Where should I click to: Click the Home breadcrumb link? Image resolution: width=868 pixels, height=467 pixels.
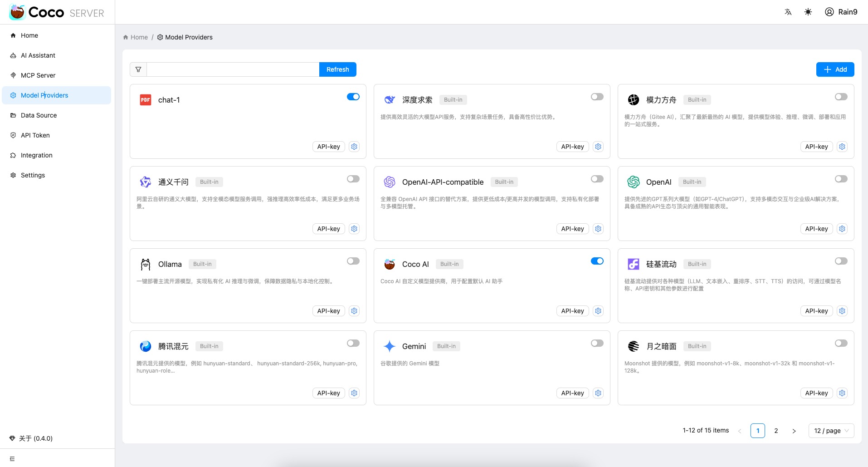pyautogui.click(x=136, y=37)
